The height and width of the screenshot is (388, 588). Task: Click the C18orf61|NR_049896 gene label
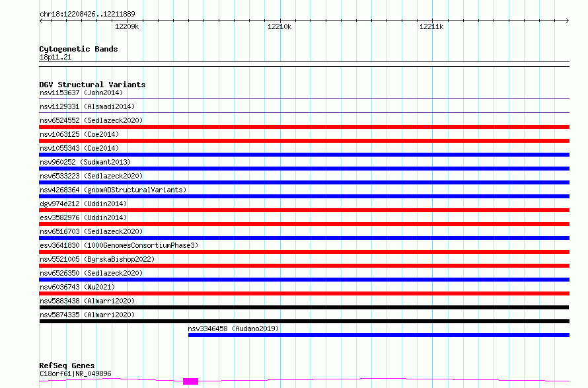tap(75, 373)
